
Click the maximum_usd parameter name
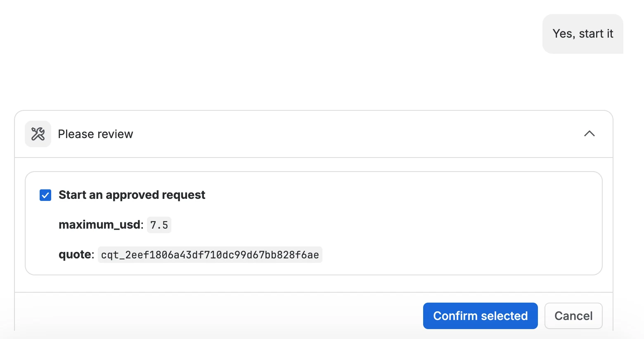click(x=99, y=225)
